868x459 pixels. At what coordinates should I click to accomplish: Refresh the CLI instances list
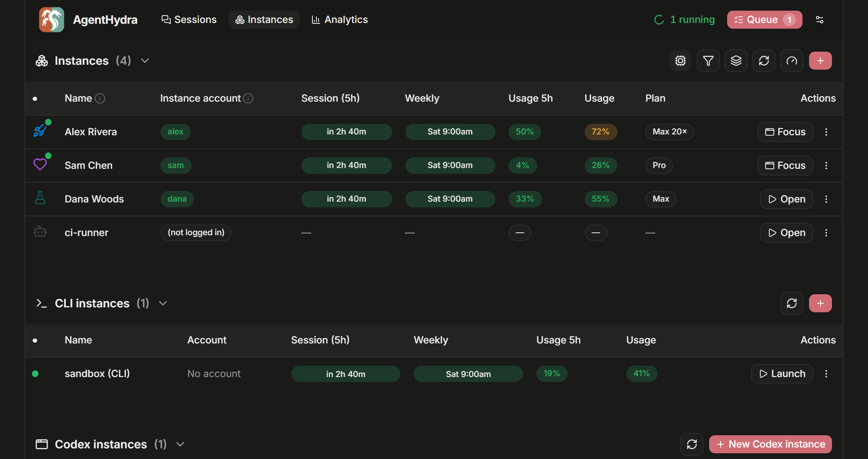coord(792,303)
